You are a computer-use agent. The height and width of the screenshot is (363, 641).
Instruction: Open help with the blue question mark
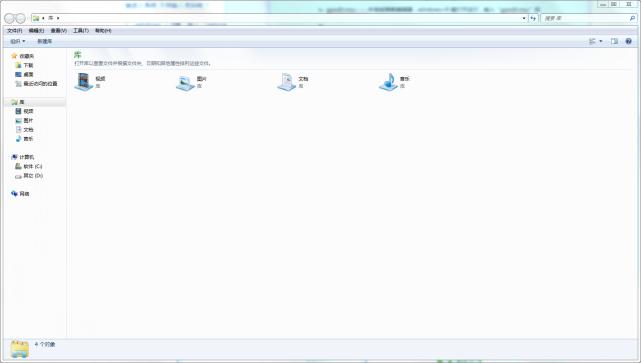pos(629,41)
